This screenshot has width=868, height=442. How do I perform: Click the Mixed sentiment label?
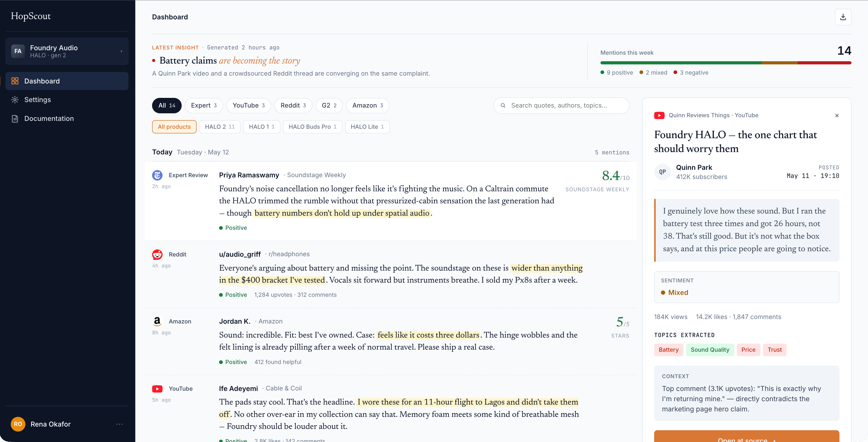pyautogui.click(x=675, y=292)
